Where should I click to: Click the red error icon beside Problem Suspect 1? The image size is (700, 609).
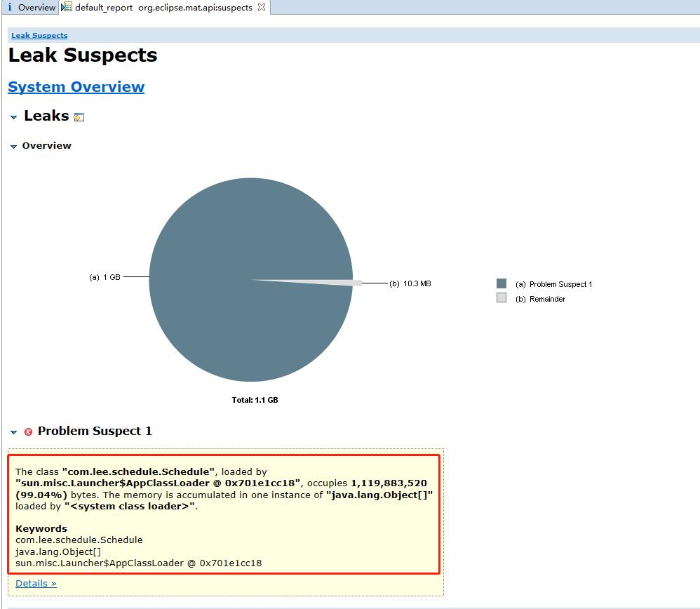[x=28, y=431]
